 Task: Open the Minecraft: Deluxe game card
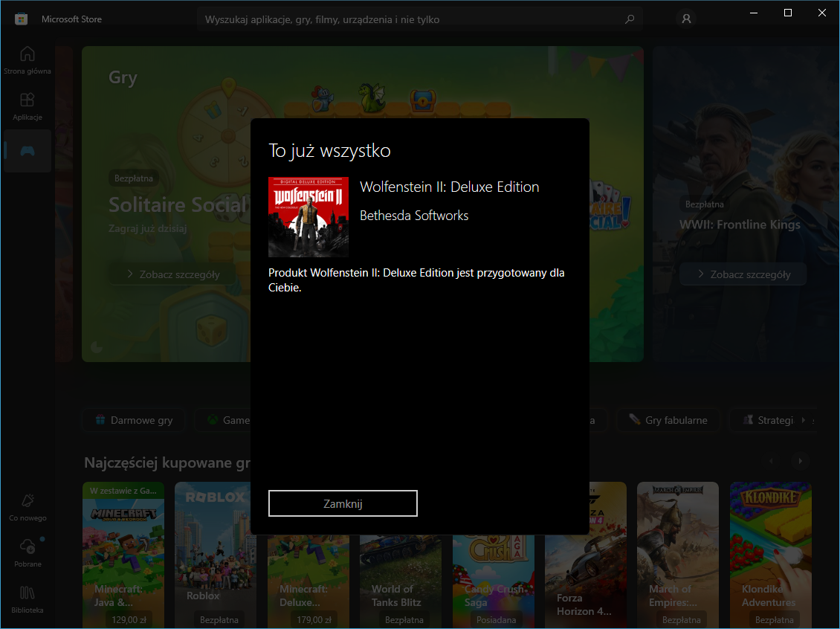point(308,582)
